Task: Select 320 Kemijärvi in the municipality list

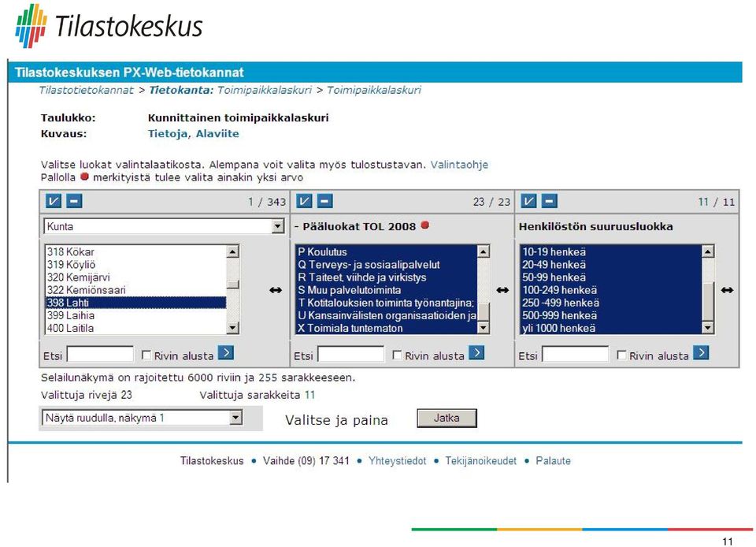Action: click(136, 277)
